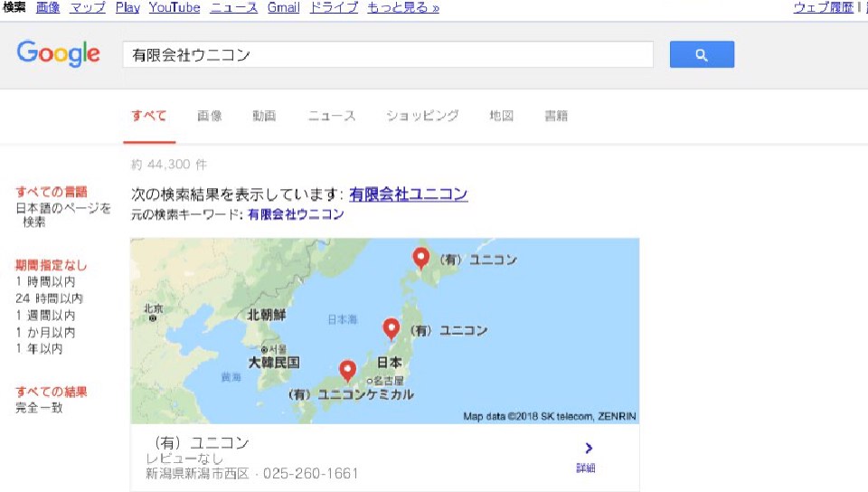Select the すべて tab
The width and height of the screenshot is (868, 492).
[x=149, y=116]
